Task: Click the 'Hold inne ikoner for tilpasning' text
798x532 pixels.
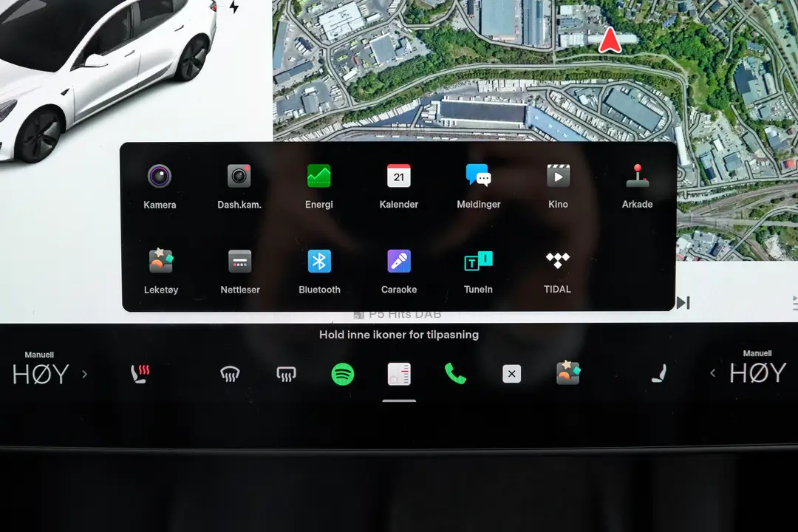Action: click(x=399, y=335)
